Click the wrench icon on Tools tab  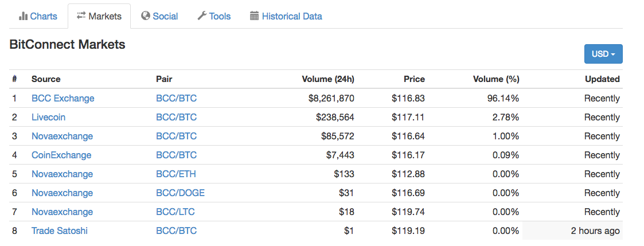point(202,16)
